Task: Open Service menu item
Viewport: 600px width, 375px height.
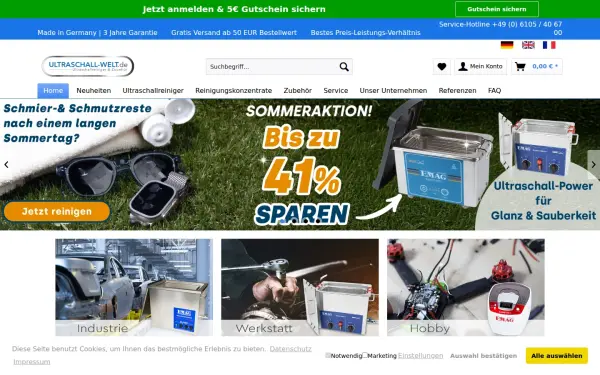Action: pos(336,91)
